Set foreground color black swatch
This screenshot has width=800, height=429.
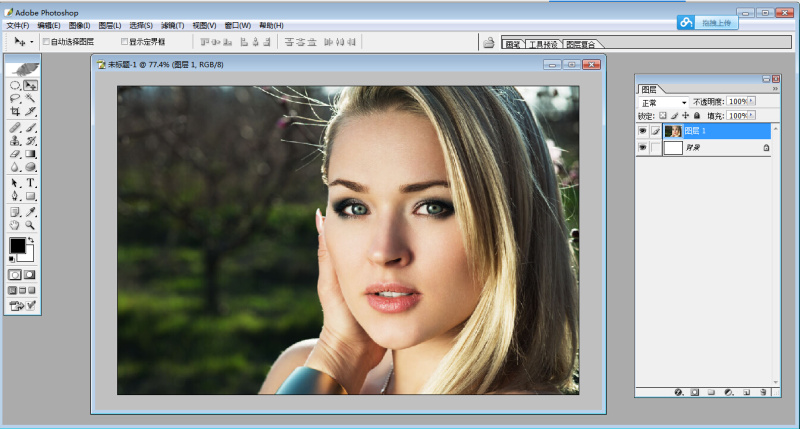click(x=16, y=245)
